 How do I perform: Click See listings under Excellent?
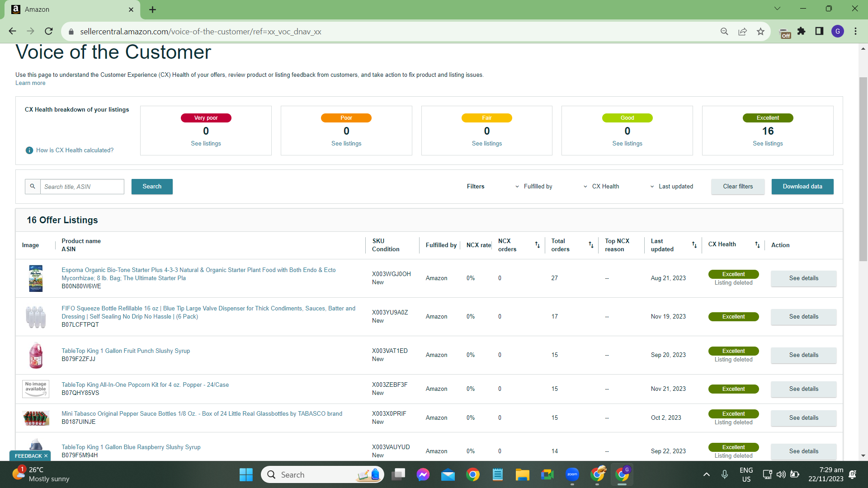(768, 144)
